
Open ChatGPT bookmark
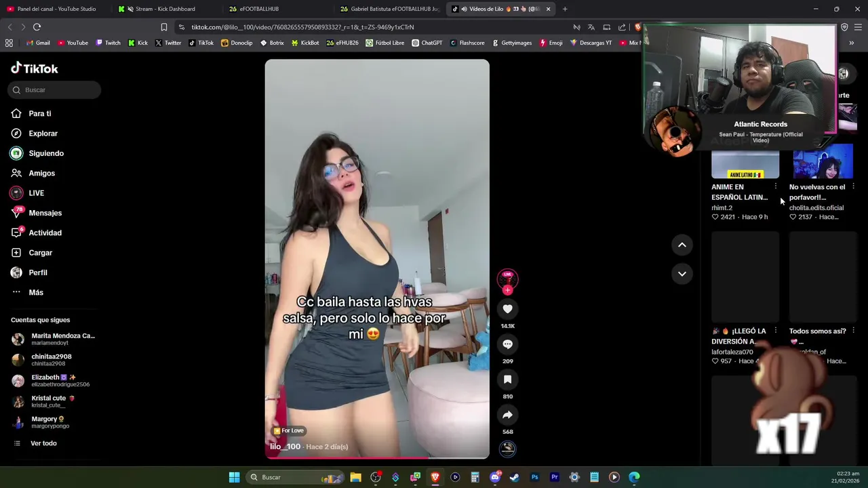[x=427, y=43]
